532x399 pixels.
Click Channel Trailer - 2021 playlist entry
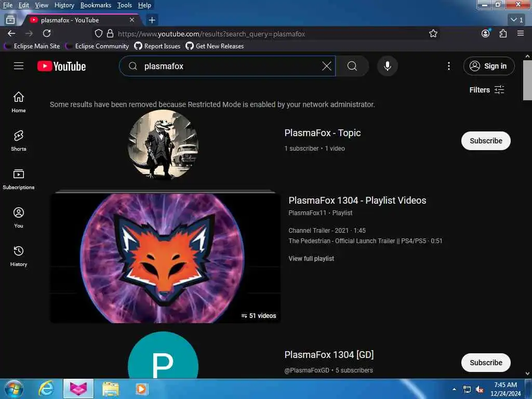click(x=327, y=231)
